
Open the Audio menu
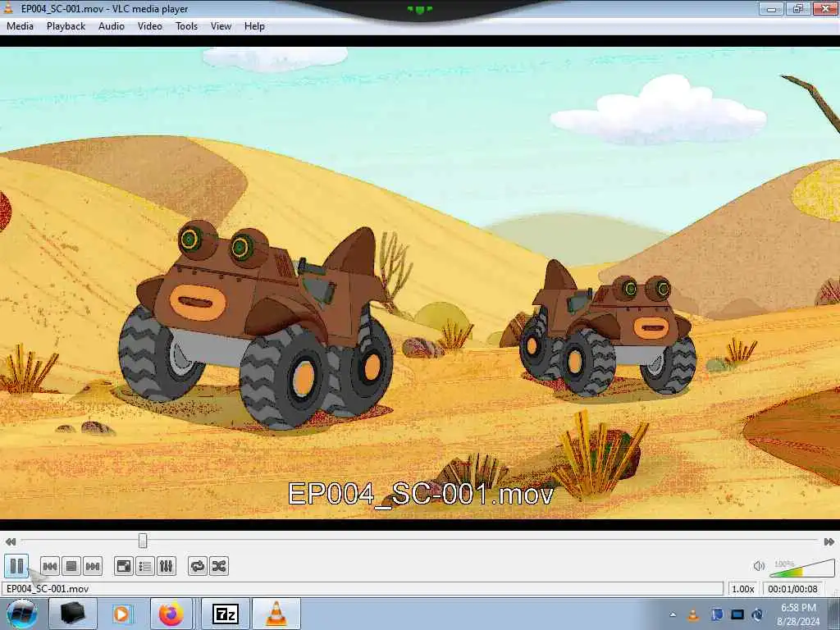(x=112, y=26)
